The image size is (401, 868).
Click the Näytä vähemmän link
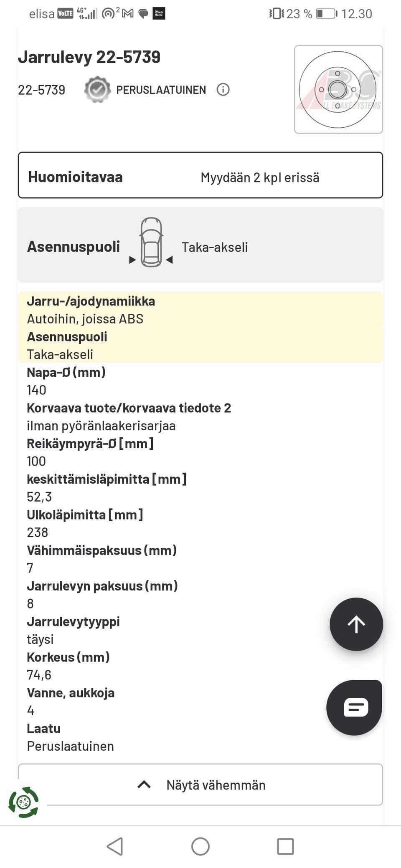point(216,785)
